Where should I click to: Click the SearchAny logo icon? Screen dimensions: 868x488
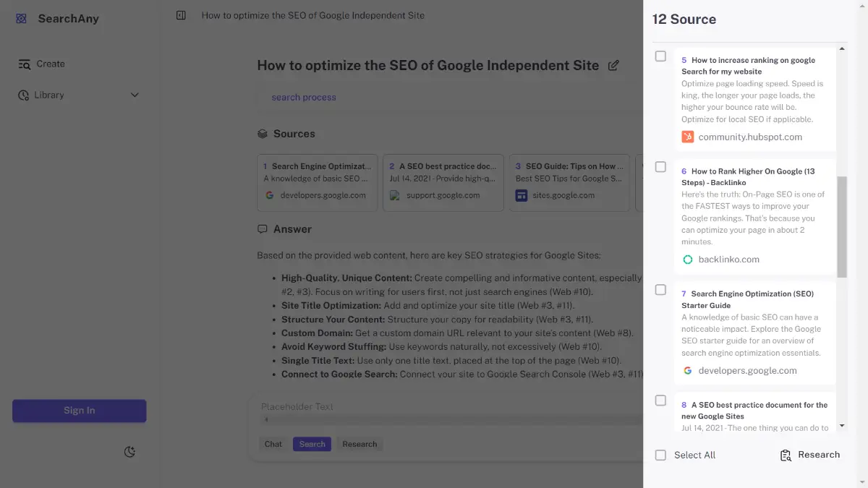pos(21,19)
